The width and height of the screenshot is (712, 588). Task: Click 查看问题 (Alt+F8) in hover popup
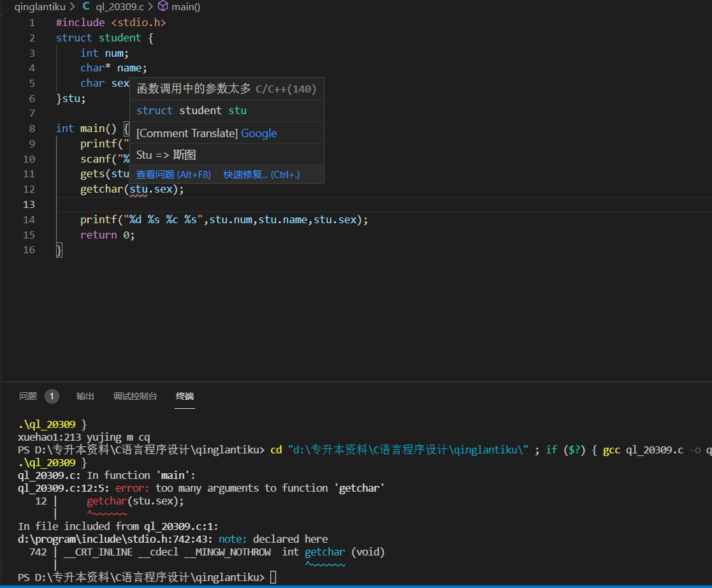[x=173, y=175]
